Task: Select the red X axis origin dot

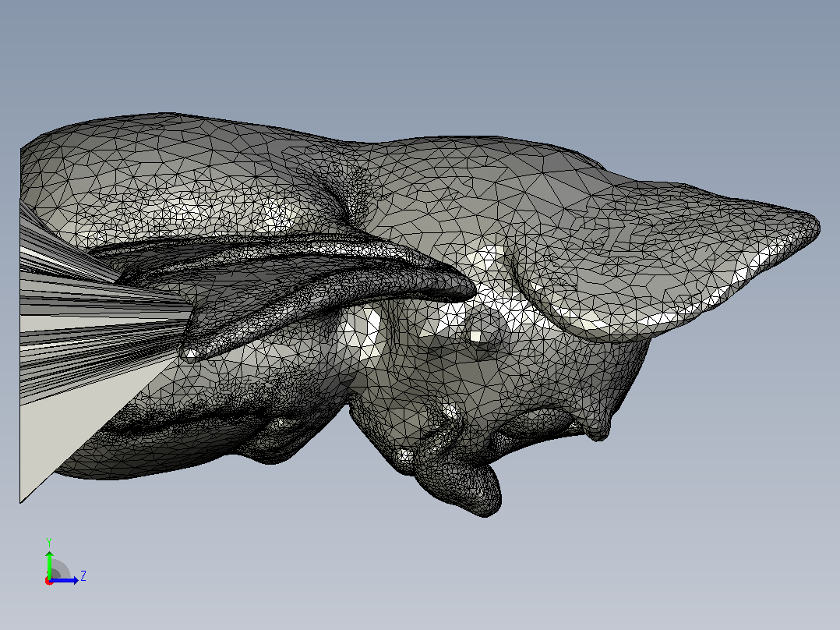Action: tap(49, 581)
